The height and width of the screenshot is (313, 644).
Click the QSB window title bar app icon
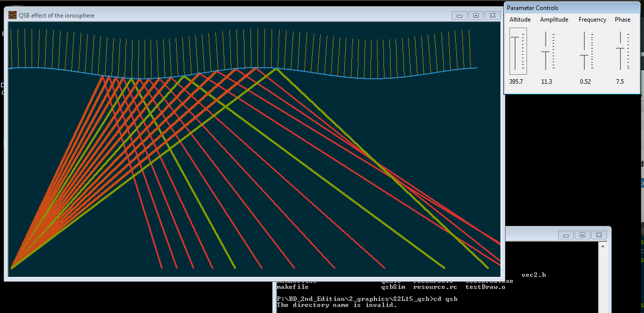pos(13,16)
